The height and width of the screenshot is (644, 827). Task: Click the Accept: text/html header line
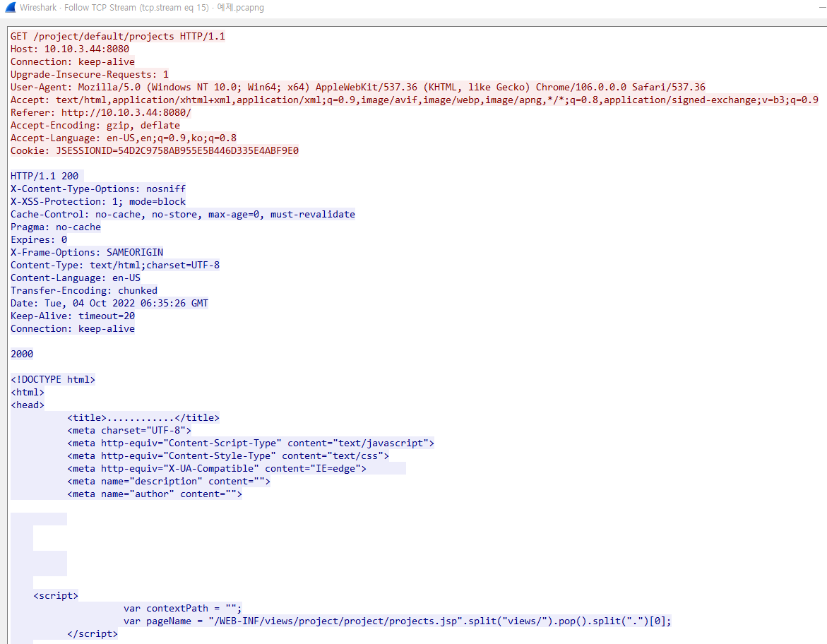coord(415,100)
